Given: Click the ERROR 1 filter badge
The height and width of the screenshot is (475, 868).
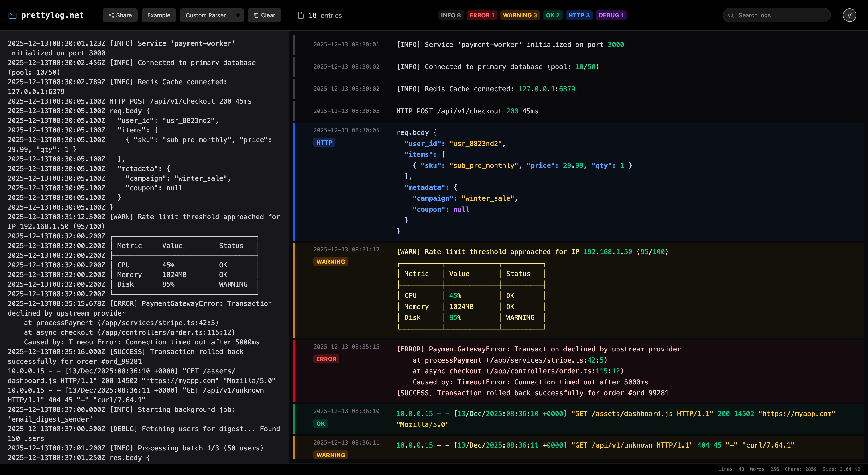Looking at the screenshot, I should click(x=481, y=15).
